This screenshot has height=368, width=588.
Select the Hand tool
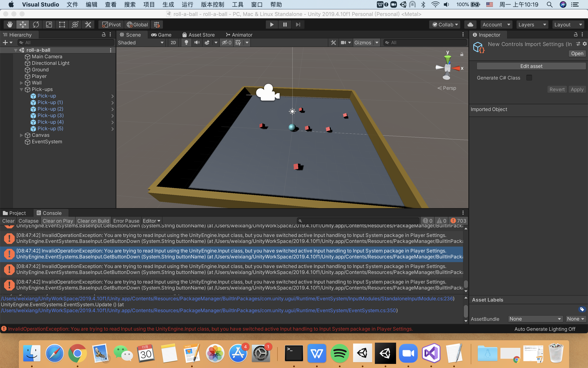[x=10, y=25]
